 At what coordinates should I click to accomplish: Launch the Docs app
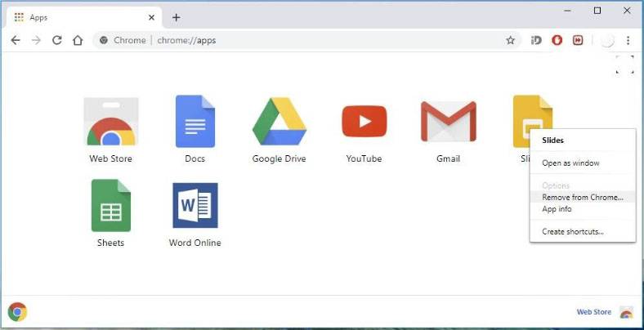click(195, 122)
